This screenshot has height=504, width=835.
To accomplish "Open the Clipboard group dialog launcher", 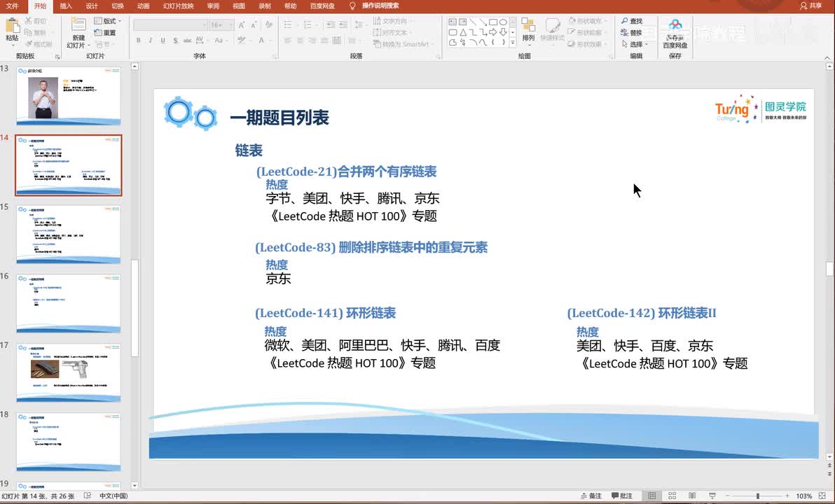I will click(57, 57).
